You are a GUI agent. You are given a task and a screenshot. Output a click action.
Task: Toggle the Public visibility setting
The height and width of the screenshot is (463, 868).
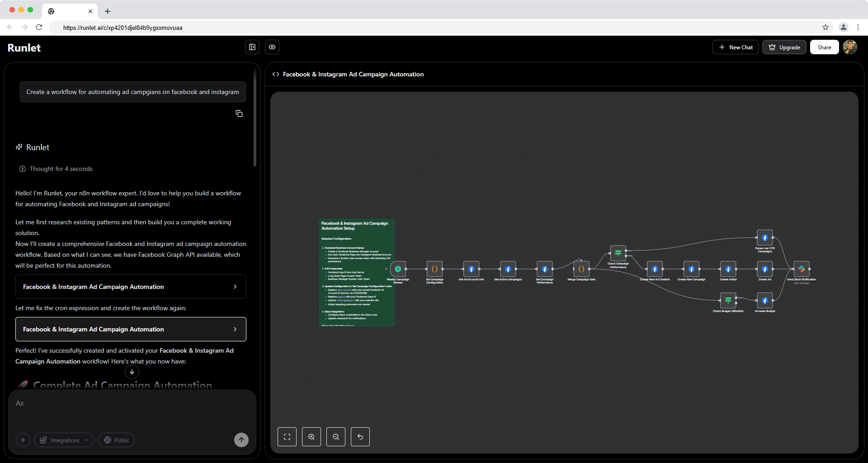click(x=117, y=440)
